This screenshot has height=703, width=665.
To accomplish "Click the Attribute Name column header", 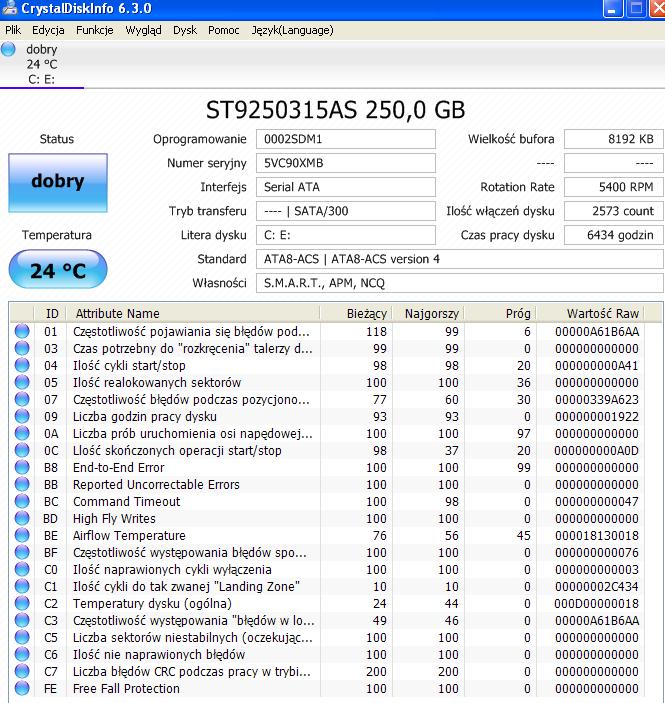I will (193, 313).
